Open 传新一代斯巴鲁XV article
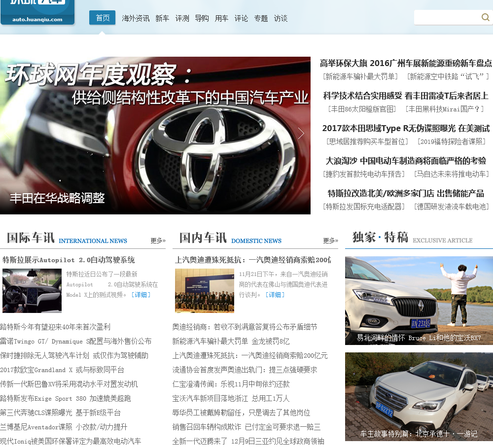This screenshot has width=493, height=448. 69,384
